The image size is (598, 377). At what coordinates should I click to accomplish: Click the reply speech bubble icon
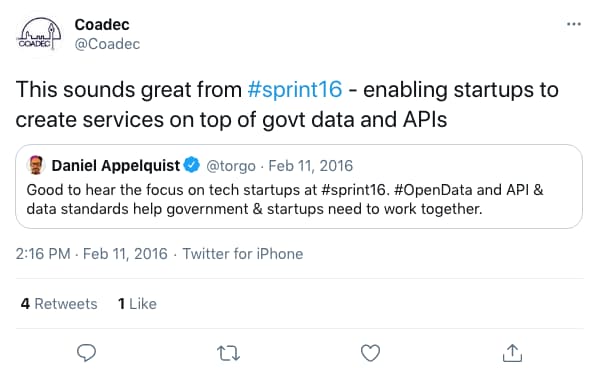coord(87,353)
